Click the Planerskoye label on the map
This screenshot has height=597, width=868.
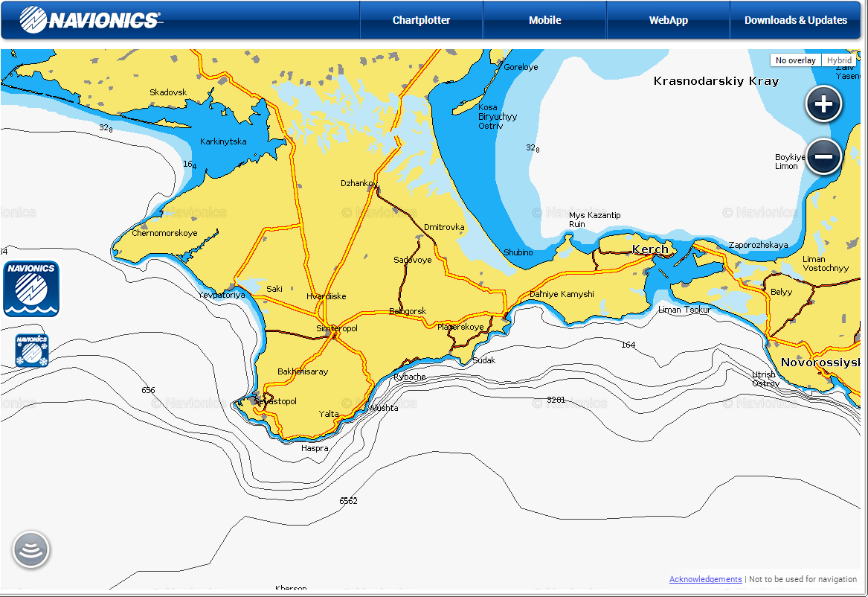coord(460,328)
